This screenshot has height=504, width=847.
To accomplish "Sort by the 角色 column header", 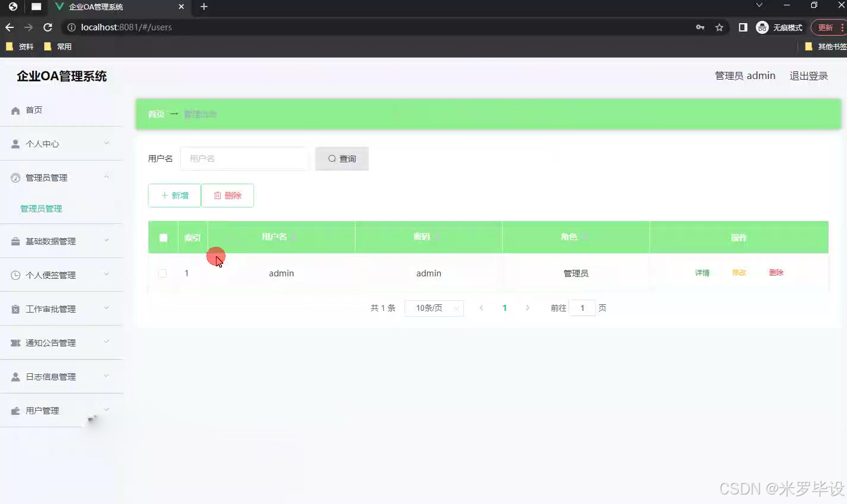I will [x=575, y=237].
